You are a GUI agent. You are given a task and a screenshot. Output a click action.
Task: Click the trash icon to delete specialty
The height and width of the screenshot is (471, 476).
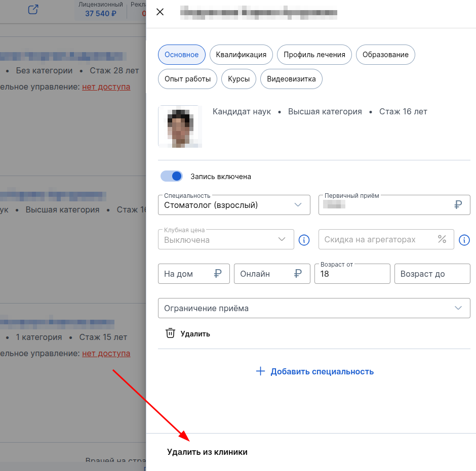pyautogui.click(x=171, y=333)
